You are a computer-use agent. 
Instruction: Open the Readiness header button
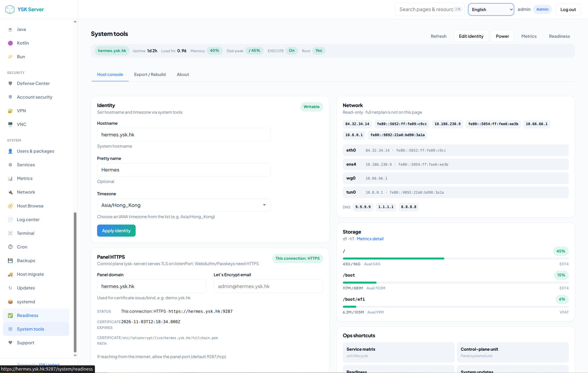click(559, 36)
